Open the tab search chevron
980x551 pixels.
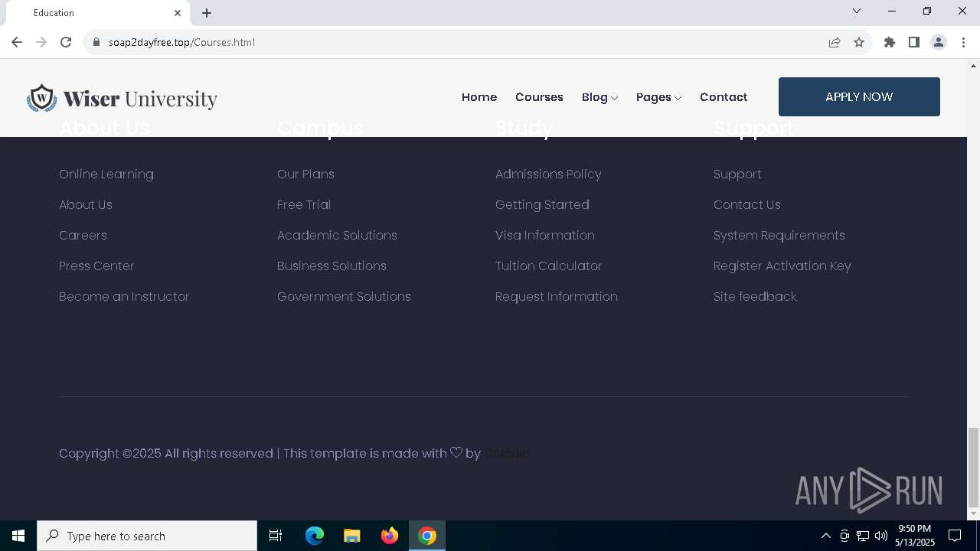click(x=857, y=11)
